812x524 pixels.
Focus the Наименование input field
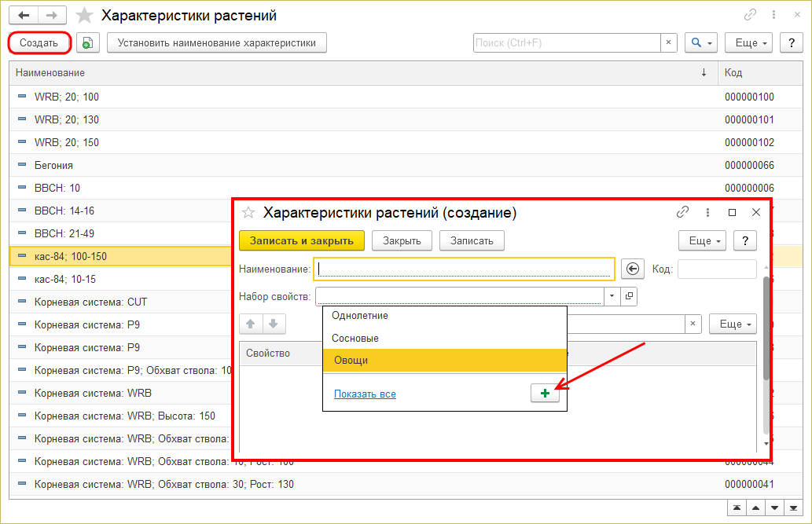[464, 269]
